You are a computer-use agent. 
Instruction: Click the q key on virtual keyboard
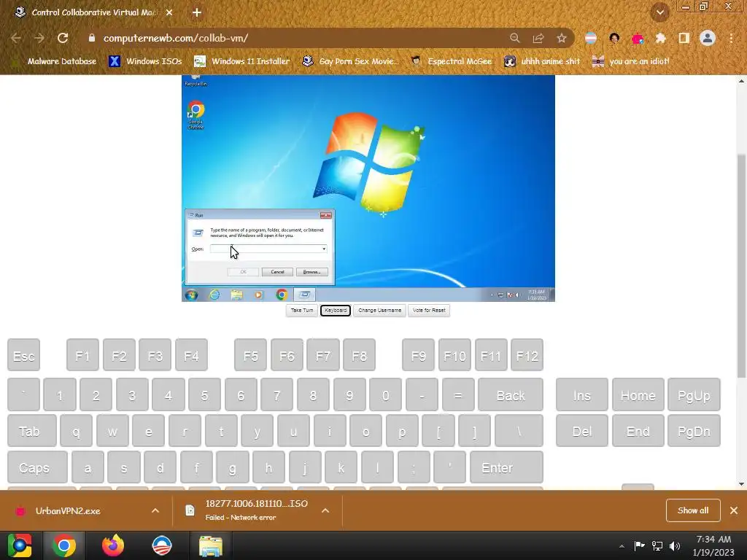(76, 431)
